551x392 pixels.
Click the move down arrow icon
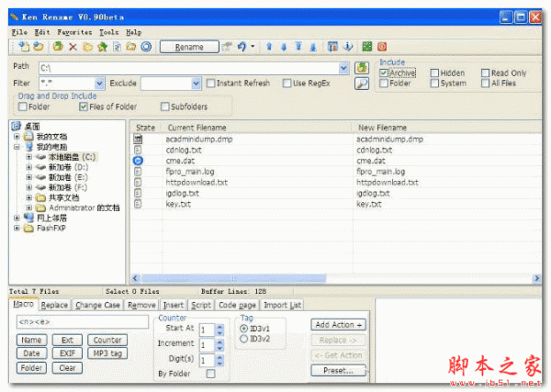coord(284,47)
